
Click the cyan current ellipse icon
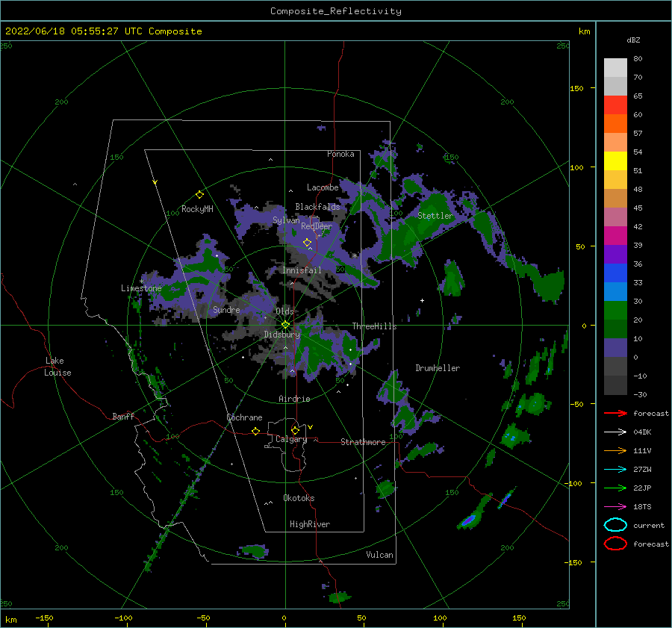tap(615, 525)
